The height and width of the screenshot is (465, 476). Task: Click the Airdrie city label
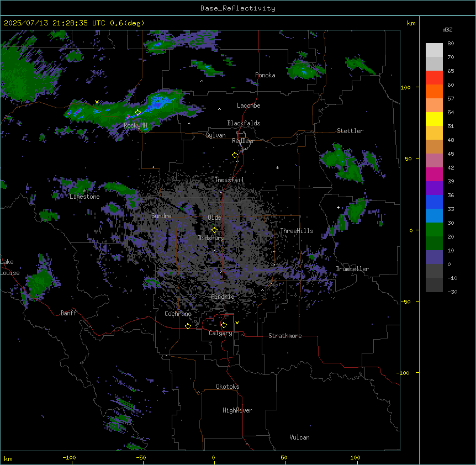223,297
